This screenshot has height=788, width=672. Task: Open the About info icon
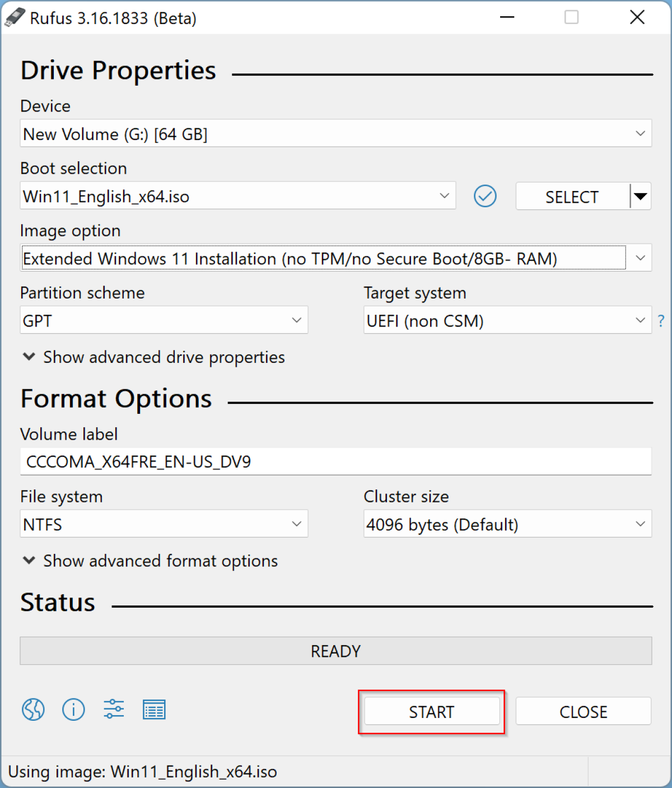pos(73,710)
